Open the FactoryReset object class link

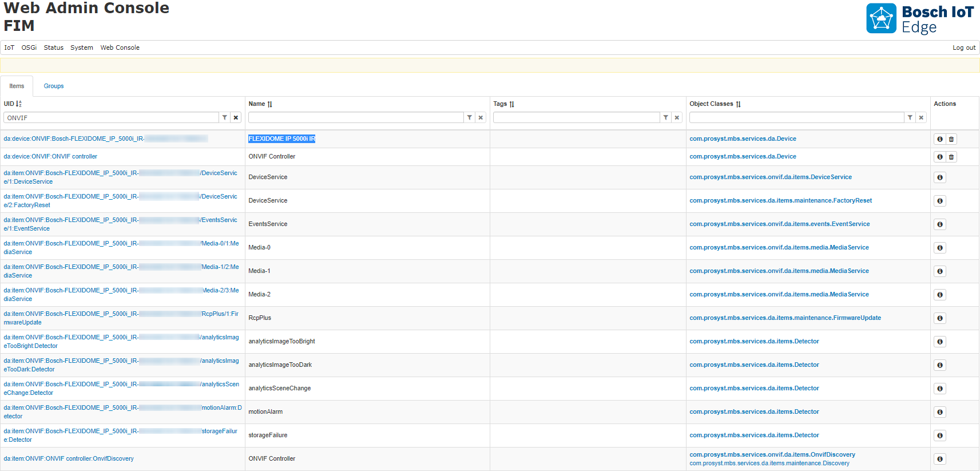coord(780,200)
